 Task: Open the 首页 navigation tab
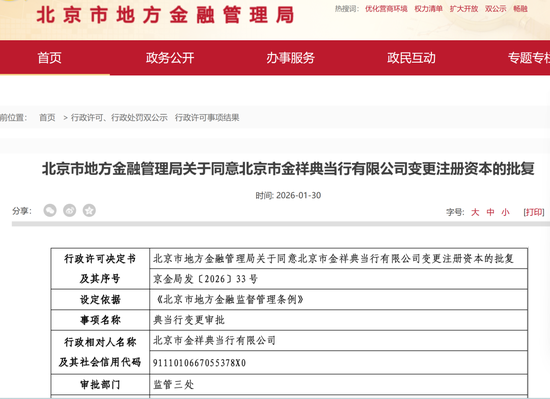[49, 58]
